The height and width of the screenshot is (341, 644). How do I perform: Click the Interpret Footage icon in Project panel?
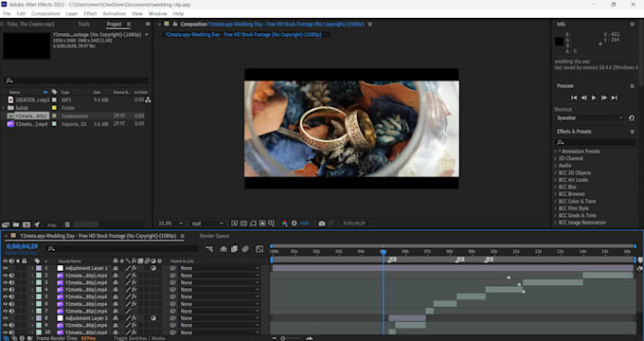6,224
